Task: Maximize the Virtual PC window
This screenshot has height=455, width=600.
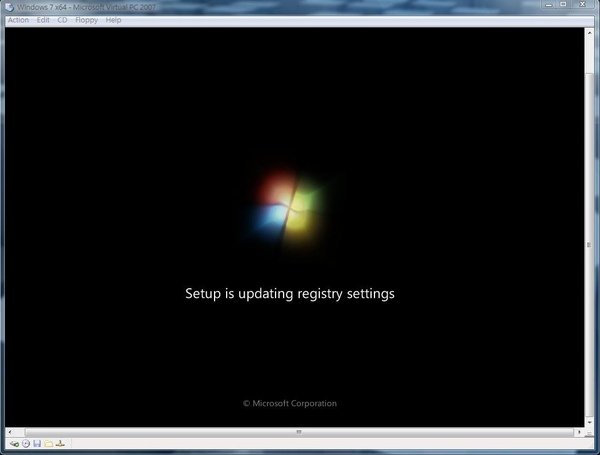Action: tap(563, 5)
